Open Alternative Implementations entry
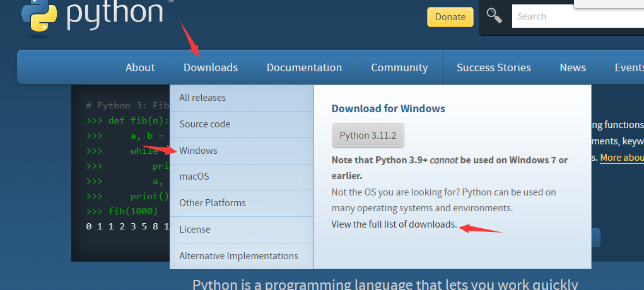This screenshot has height=290, width=644. (x=238, y=256)
